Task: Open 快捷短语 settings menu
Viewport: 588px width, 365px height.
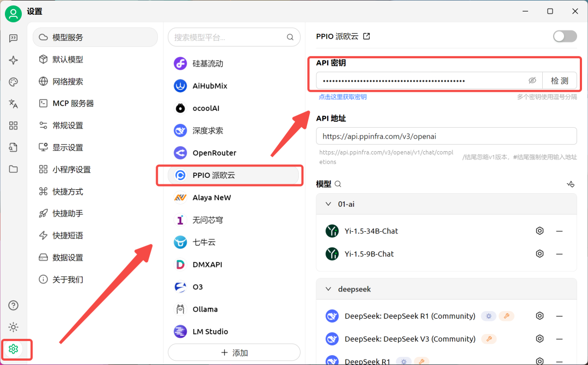Action: (x=95, y=236)
